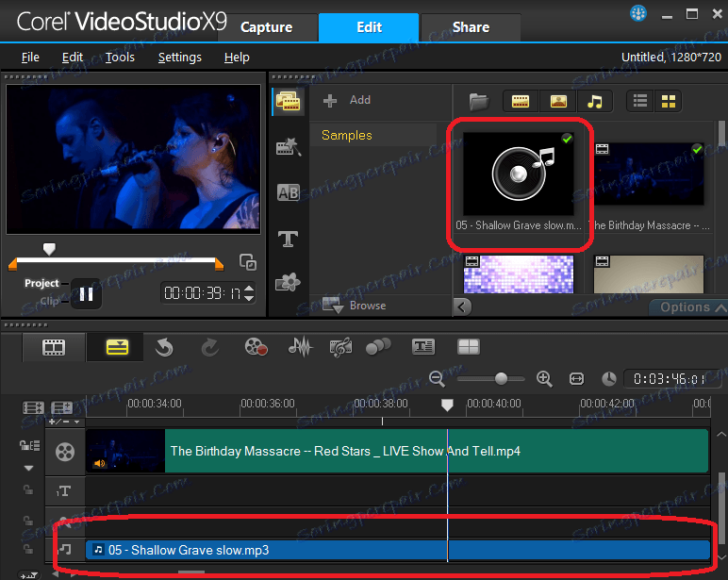This screenshot has height=580, width=728.
Task: Toggle the show videos filter icon
Action: [521, 101]
